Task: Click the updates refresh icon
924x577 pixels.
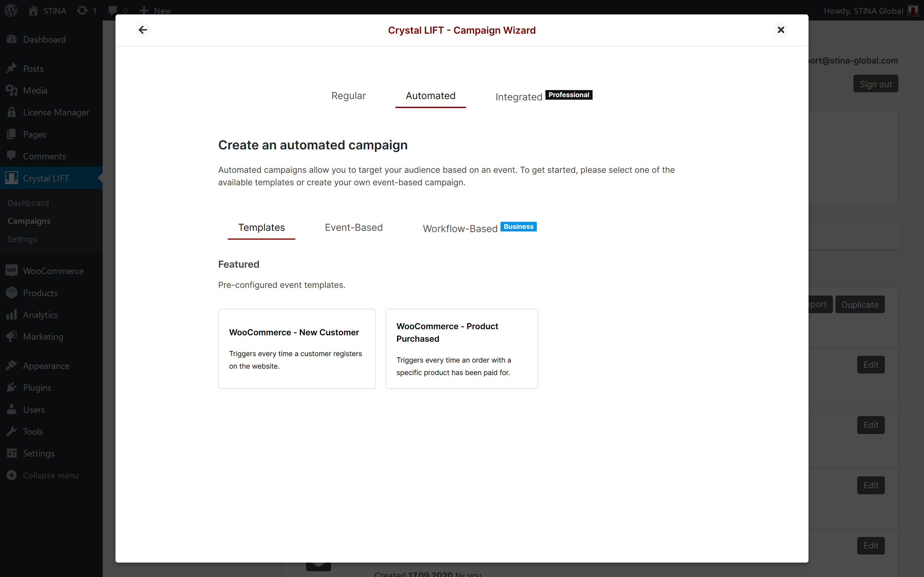Action: [x=82, y=10]
